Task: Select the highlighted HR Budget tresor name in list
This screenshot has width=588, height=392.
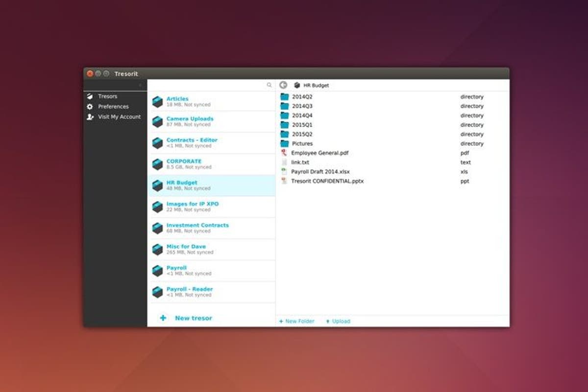Action: coord(182,183)
